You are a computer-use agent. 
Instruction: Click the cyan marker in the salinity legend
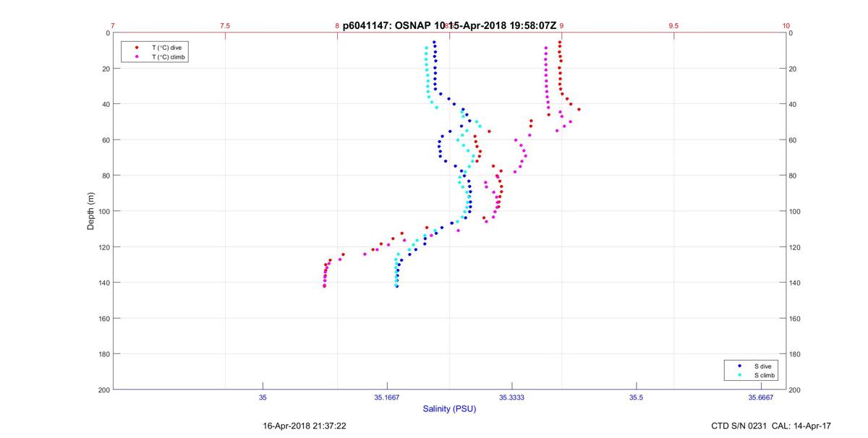(x=739, y=375)
